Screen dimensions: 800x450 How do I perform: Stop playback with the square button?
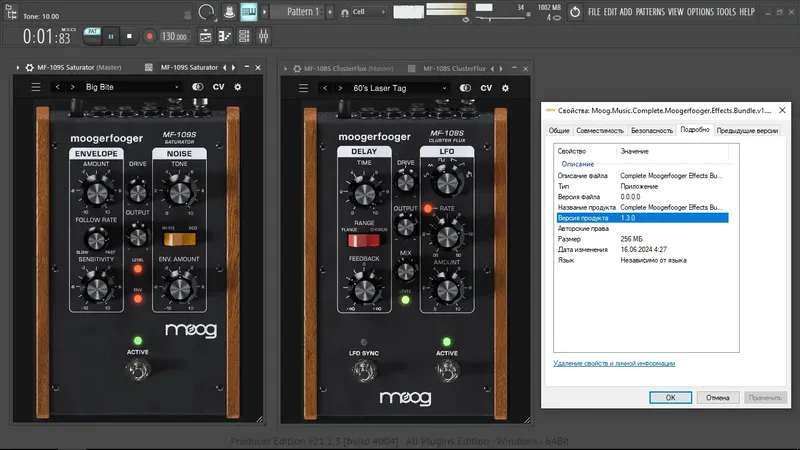coord(129,37)
